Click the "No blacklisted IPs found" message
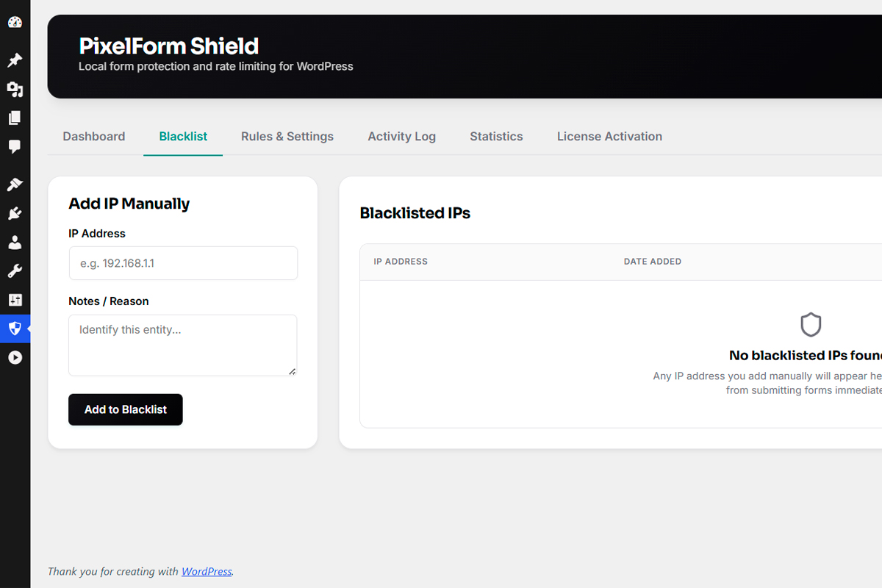Screen dimensions: 882x588 (x=806, y=355)
